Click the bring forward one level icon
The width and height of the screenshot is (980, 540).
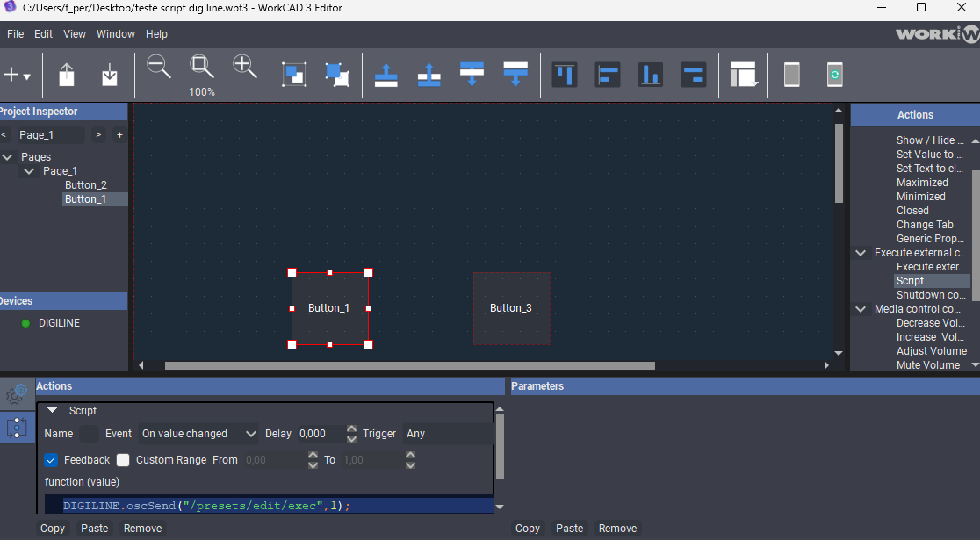(x=429, y=75)
